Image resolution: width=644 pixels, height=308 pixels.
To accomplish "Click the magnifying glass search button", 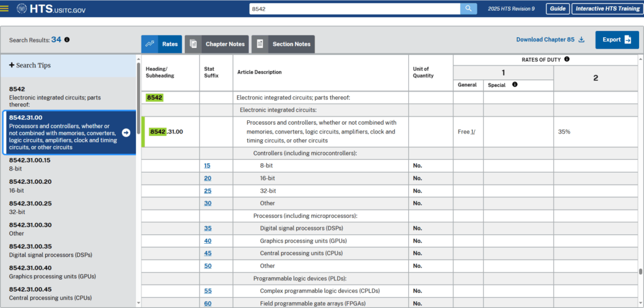I will (469, 9).
